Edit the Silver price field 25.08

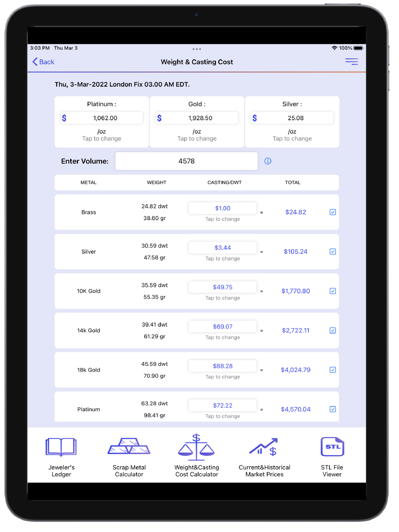(x=292, y=118)
